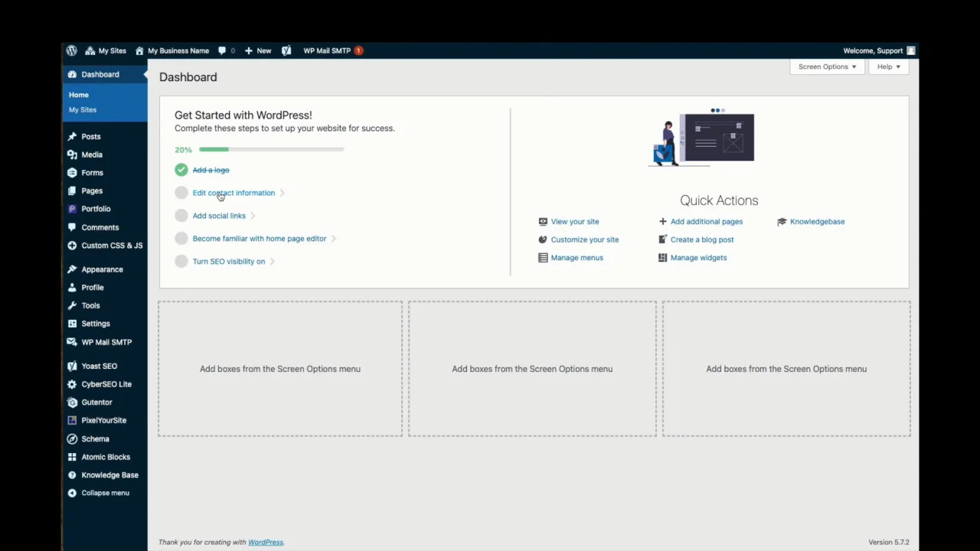Click the Custom CSS & JS plus icon
The height and width of the screenshot is (551, 980).
[72, 246]
